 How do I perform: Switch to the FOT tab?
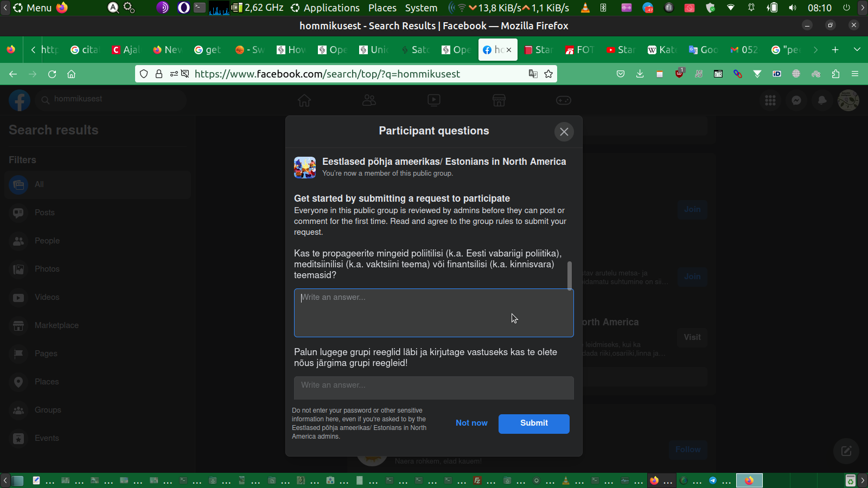point(579,50)
